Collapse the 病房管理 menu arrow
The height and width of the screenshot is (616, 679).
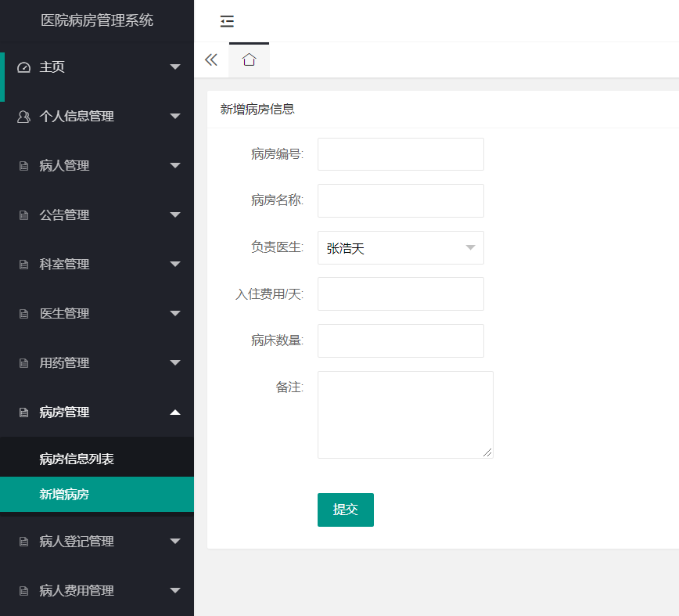click(x=175, y=412)
